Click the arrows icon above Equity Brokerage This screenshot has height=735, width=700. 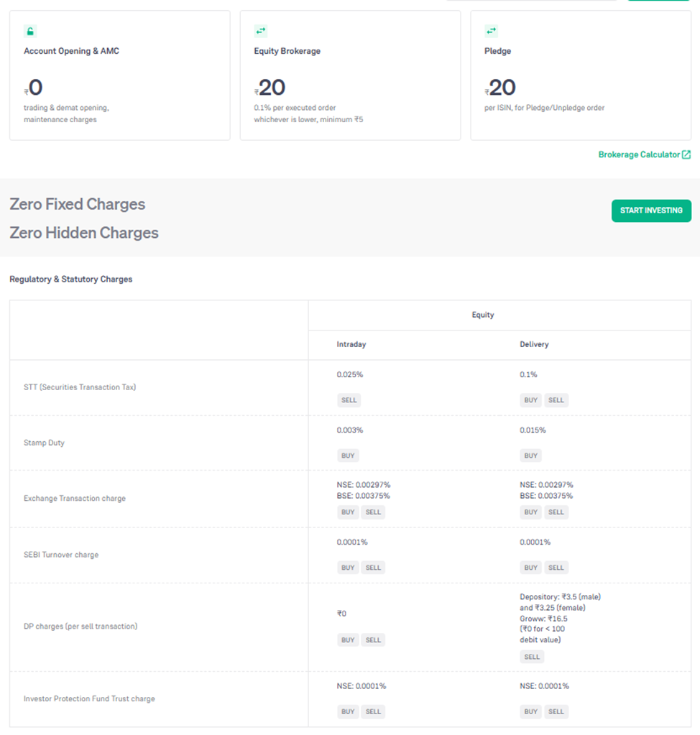pyautogui.click(x=260, y=31)
